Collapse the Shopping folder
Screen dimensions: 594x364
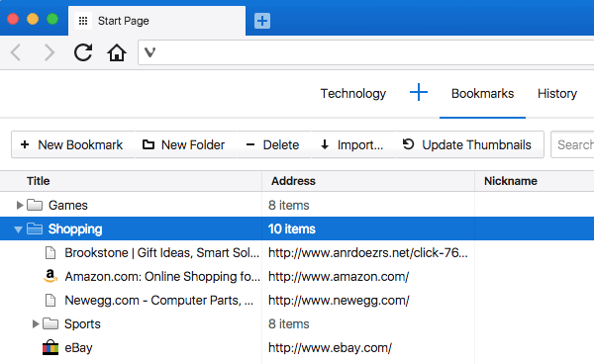(18, 229)
